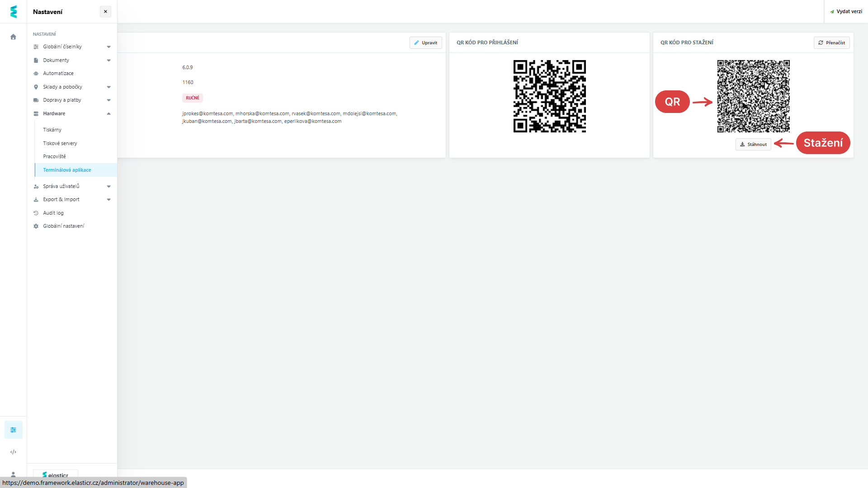Open the Automatizace menu item
The image size is (868, 488).
point(58,74)
